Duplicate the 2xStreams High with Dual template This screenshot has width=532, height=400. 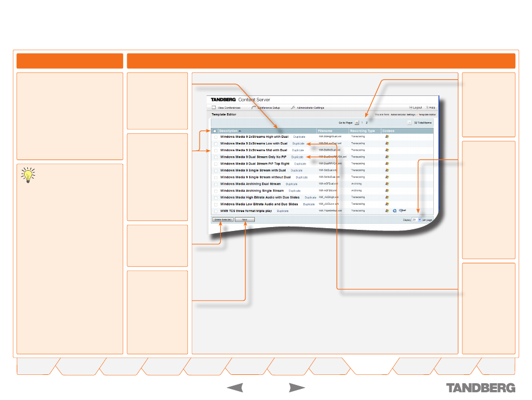(x=299, y=137)
